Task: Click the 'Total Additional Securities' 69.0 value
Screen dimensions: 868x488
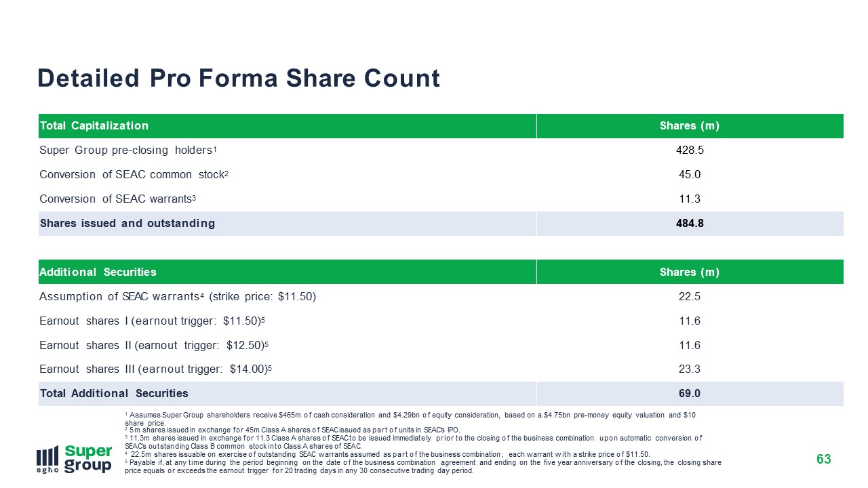Action: pyautogui.click(x=690, y=394)
